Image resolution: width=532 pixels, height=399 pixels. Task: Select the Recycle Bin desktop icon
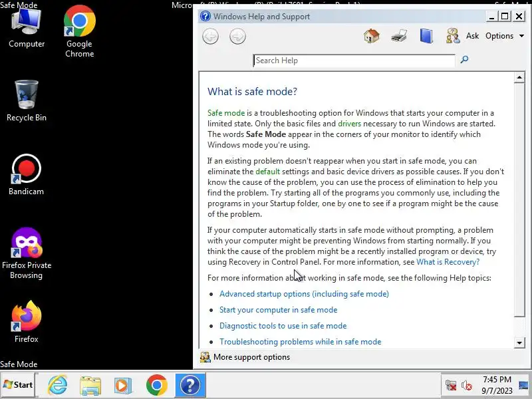(27, 101)
